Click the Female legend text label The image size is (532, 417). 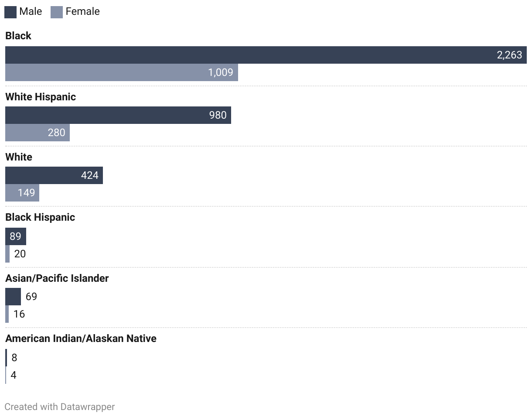pos(82,11)
